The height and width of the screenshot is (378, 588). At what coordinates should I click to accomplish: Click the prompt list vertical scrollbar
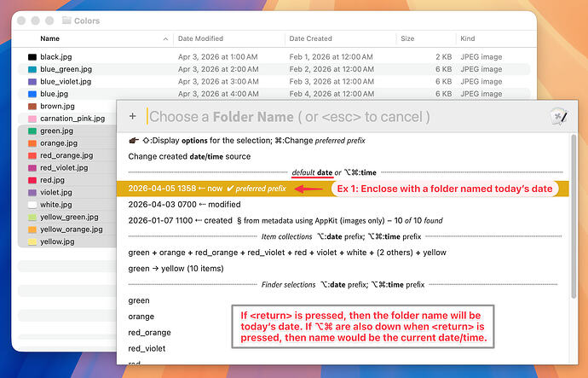tap(574, 217)
